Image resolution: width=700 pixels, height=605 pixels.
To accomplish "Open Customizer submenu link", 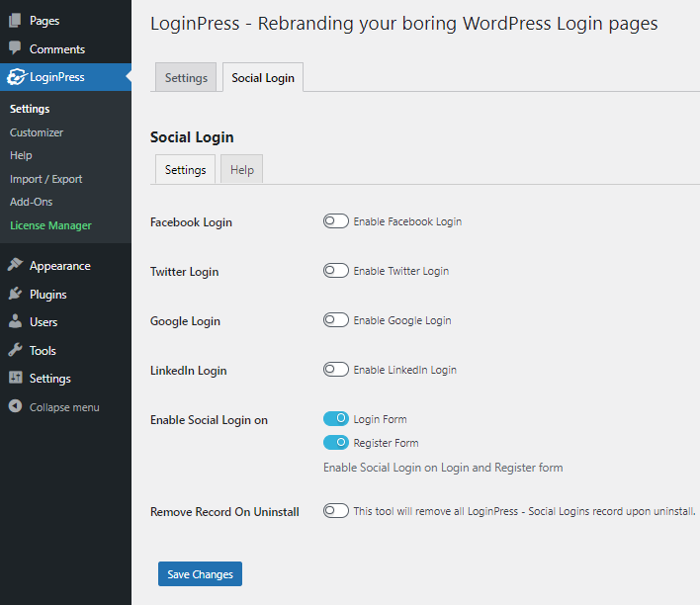I will tap(37, 132).
